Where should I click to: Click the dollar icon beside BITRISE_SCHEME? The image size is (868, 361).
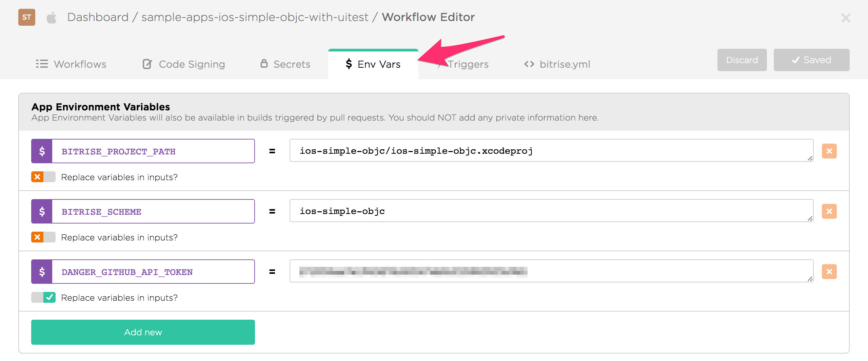(x=42, y=211)
